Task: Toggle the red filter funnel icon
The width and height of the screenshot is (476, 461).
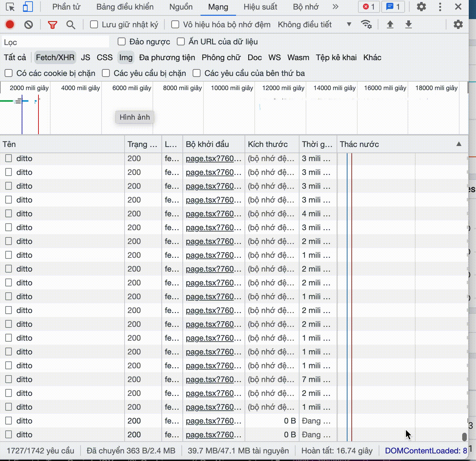Action: tap(53, 25)
